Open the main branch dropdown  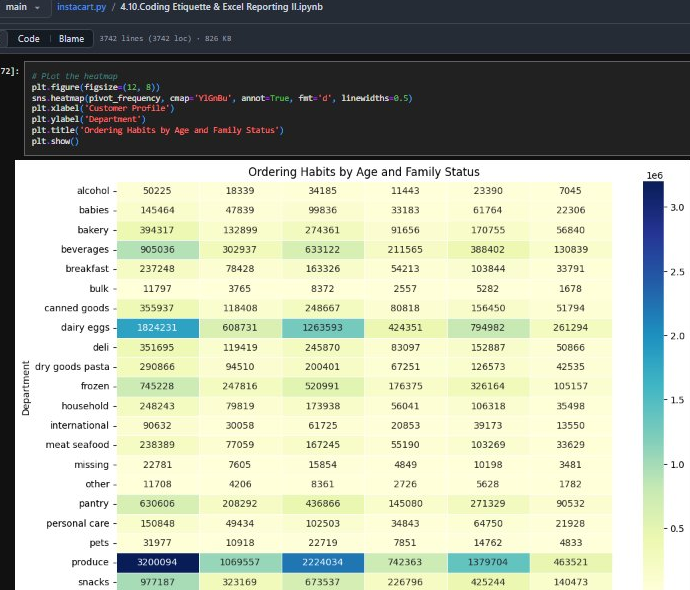coord(21,7)
